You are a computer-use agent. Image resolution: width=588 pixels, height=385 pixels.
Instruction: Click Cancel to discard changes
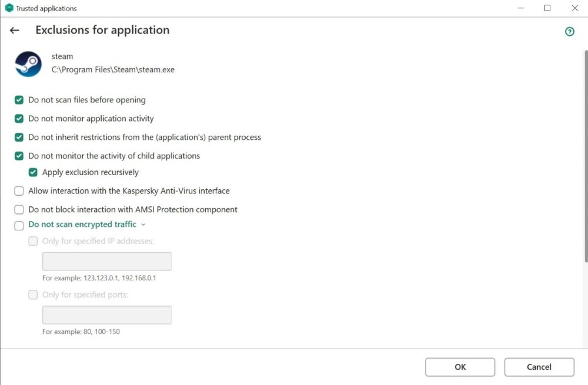coord(539,367)
